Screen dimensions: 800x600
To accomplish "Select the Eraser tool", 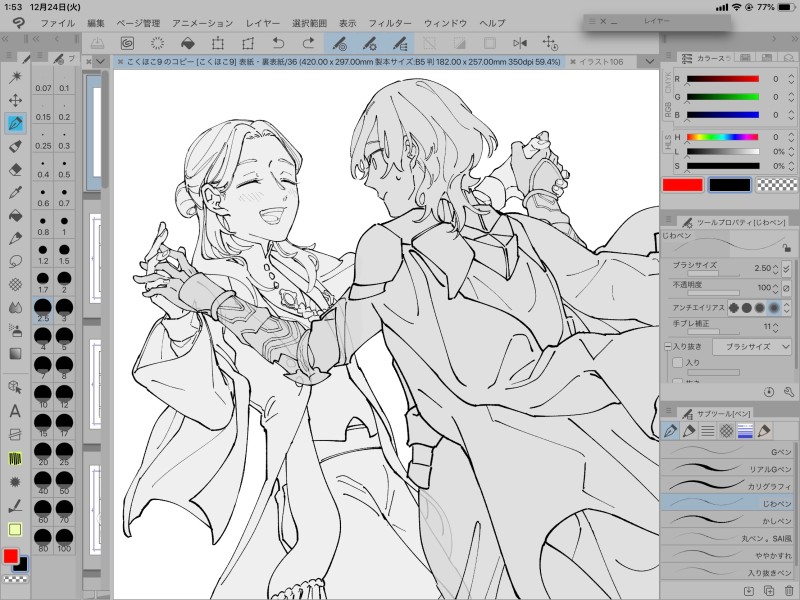I will click(15, 169).
